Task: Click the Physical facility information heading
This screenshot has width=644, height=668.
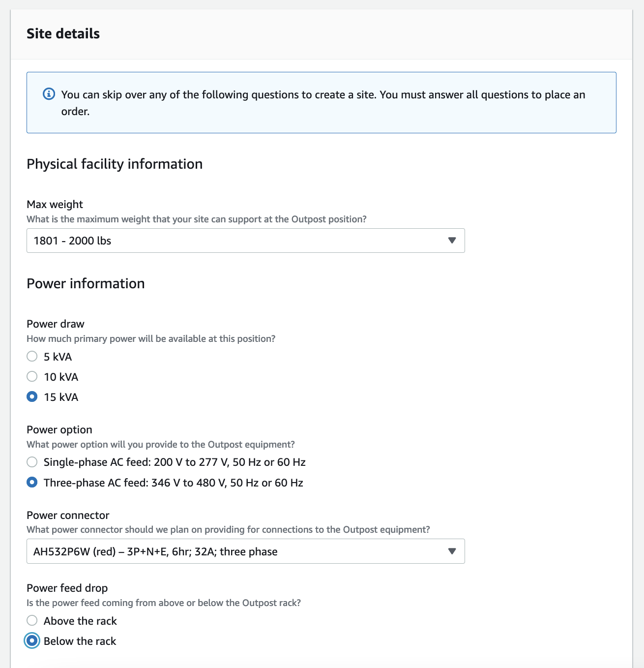Action: coord(115,164)
